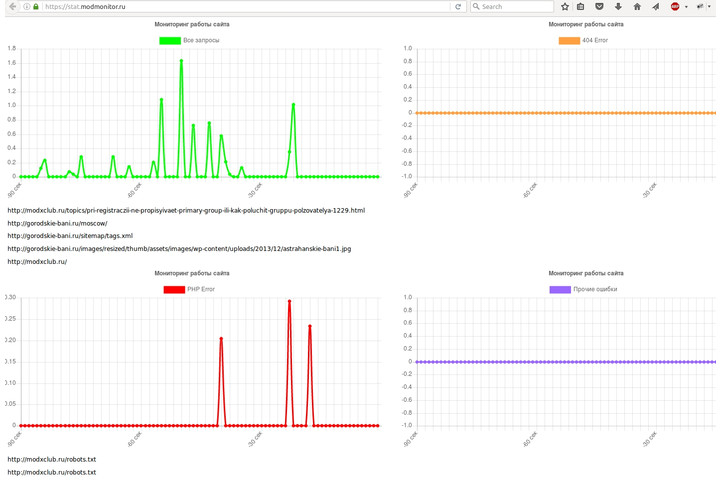Click the gorodskie-bani.ru/sitemap/tags.xml URL text

tap(70, 236)
